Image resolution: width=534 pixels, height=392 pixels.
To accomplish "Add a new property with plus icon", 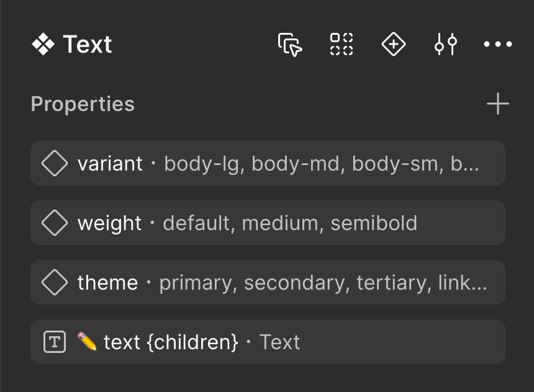I will 498,104.
